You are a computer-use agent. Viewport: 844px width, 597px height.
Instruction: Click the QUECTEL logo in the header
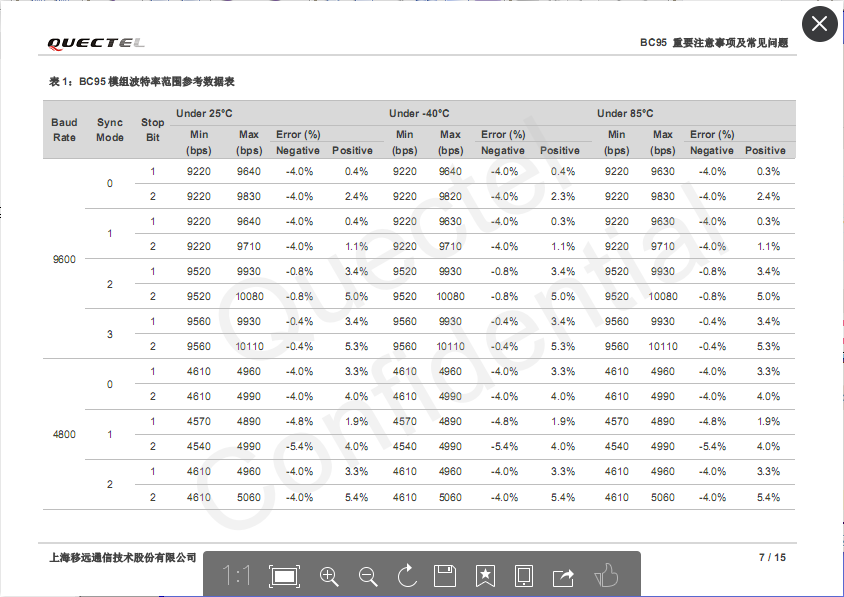(x=96, y=44)
